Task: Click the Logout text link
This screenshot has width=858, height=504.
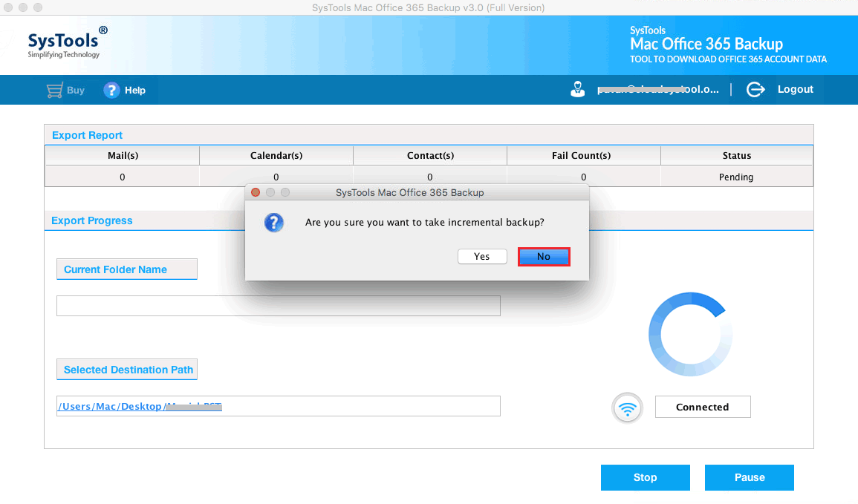Action: 795,89
